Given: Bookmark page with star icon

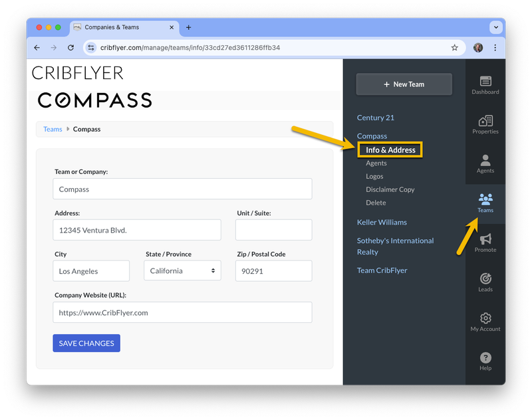Looking at the screenshot, I should pyautogui.click(x=455, y=48).
